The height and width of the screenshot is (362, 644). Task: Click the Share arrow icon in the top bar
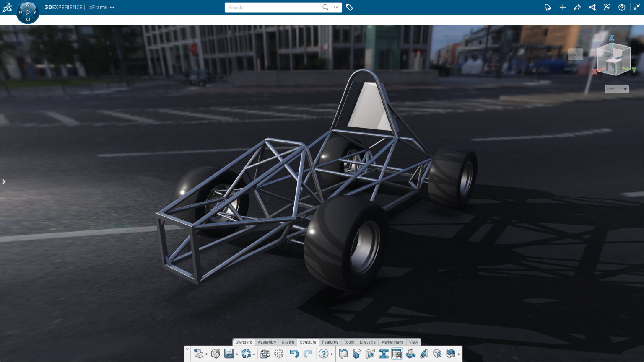tap(577, 7)
